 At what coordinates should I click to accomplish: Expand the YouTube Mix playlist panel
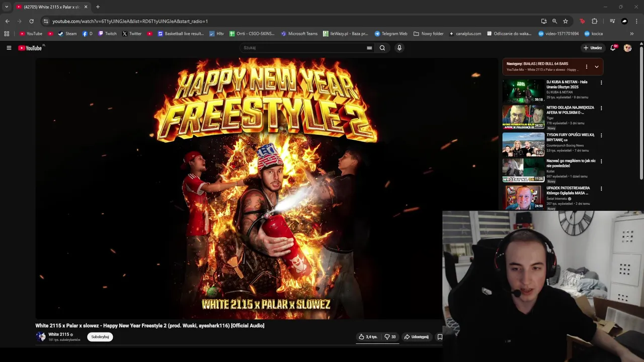pyautogui.click(x=597, y=66)
